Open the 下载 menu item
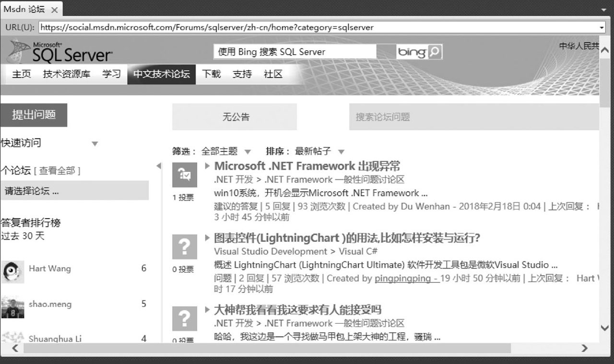Image resolution: width=614 pixels, height=364 pixels. click(x=211, y=74)
